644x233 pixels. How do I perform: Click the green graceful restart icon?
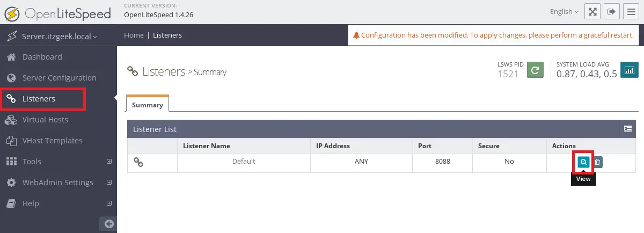535,70
